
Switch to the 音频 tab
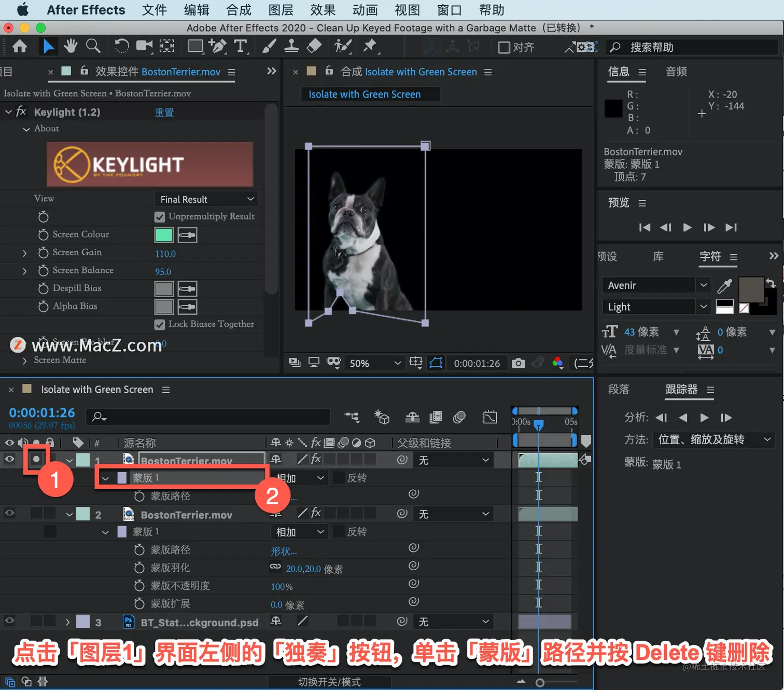(676, 72)
